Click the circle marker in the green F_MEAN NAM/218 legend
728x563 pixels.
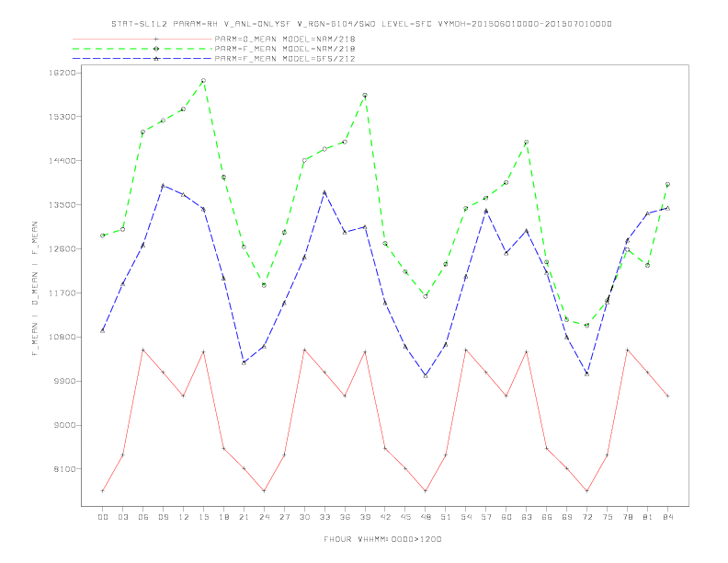click(x=156, y=49)
